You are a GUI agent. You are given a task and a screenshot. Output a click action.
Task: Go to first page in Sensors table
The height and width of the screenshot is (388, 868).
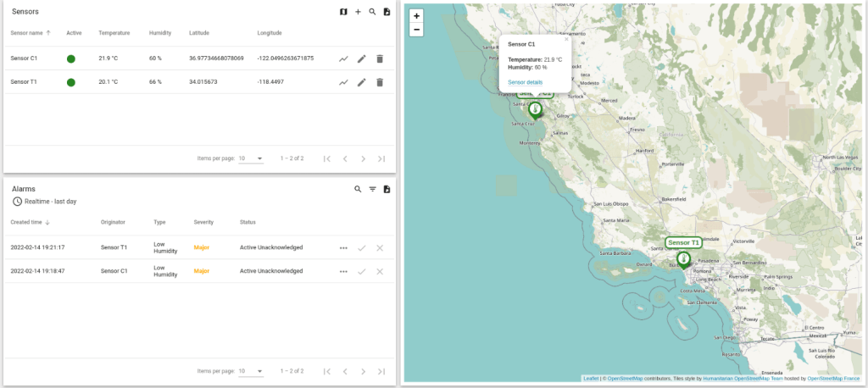[x=326, y=159]
